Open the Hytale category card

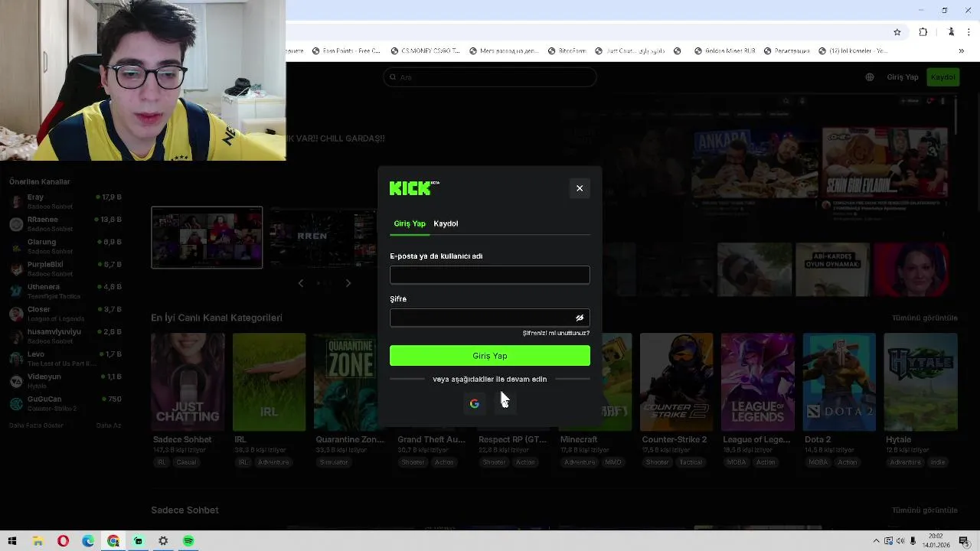click(920, 382)
